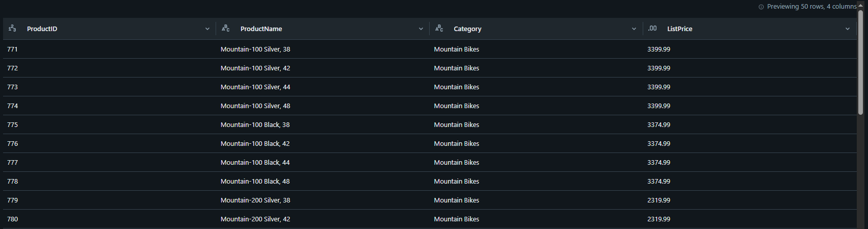Click the Category text type icon

[439, 29]
